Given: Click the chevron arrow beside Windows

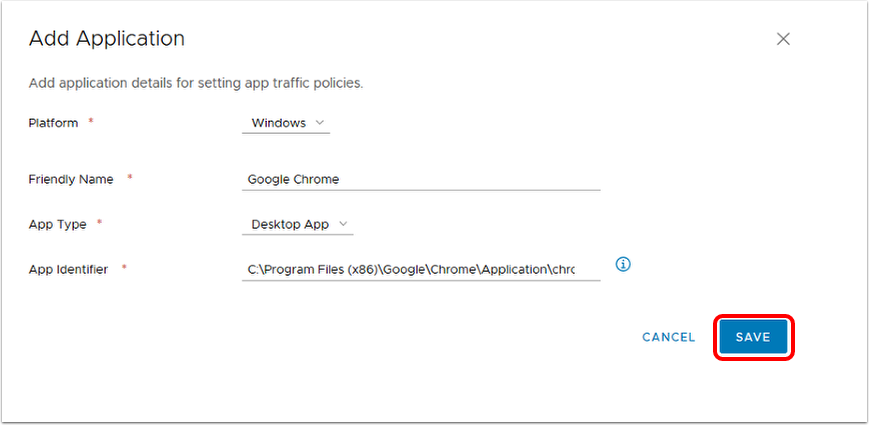Looking at the screenshot, I should tap(320, 123).
